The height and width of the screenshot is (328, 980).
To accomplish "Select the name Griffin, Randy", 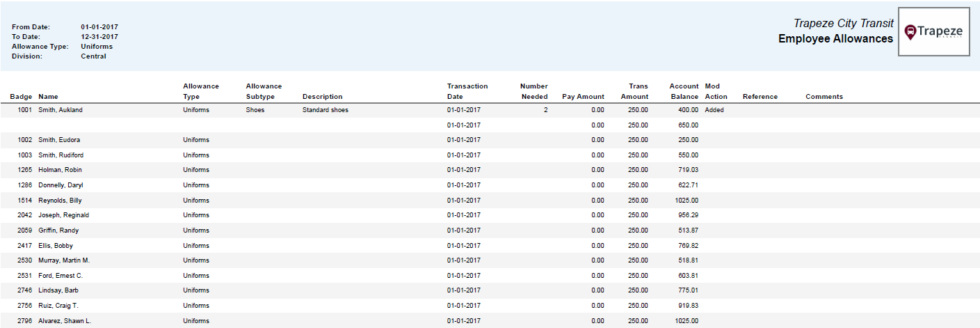I will pyautogui.click(x=58, y=231).
